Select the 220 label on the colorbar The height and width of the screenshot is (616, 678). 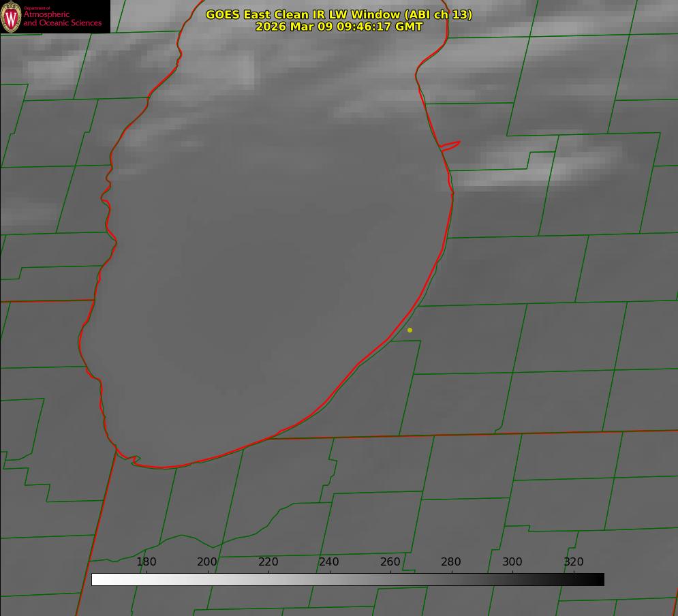point(268,562)
